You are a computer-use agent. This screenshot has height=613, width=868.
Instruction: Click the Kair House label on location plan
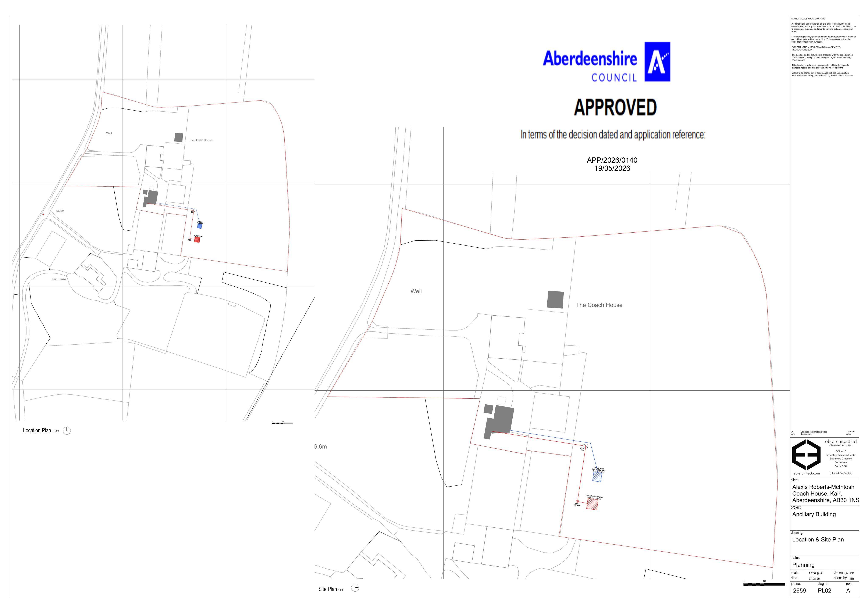point(59,279)
